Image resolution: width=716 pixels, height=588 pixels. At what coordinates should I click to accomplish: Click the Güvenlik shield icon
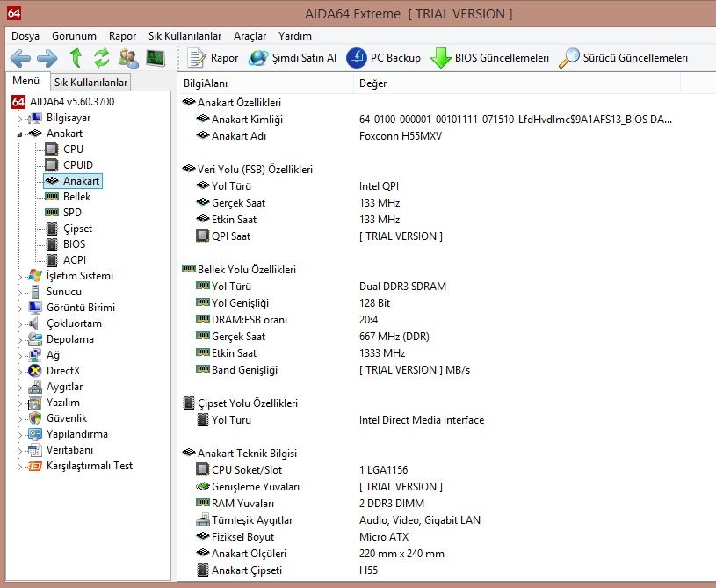(35, 418)
